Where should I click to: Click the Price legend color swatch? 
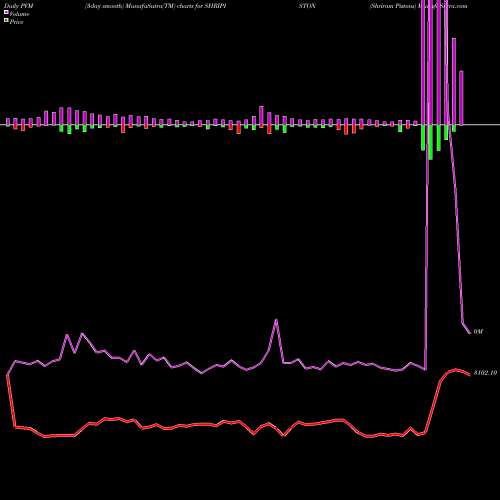point(6,21)
